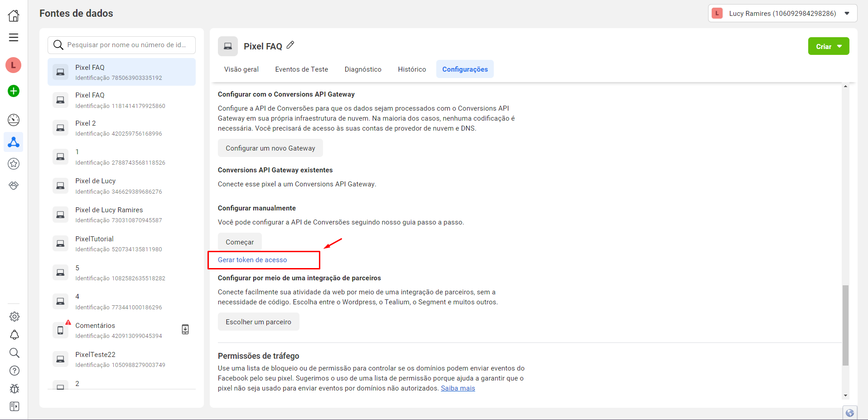Viewport: 868px width, 420px height.
Task: Select Pixel de Lucy Ramires data source
Action: (x=121, y=215)
